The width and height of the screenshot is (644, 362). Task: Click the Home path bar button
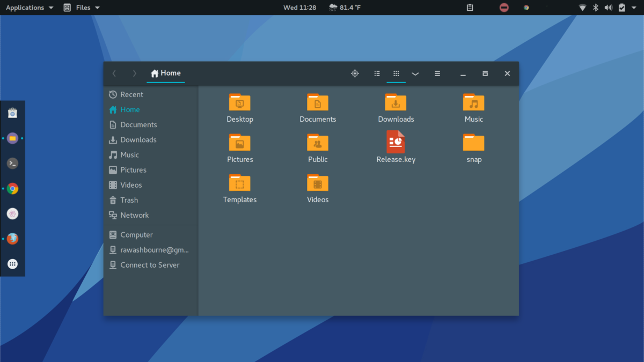coord(166,73)
